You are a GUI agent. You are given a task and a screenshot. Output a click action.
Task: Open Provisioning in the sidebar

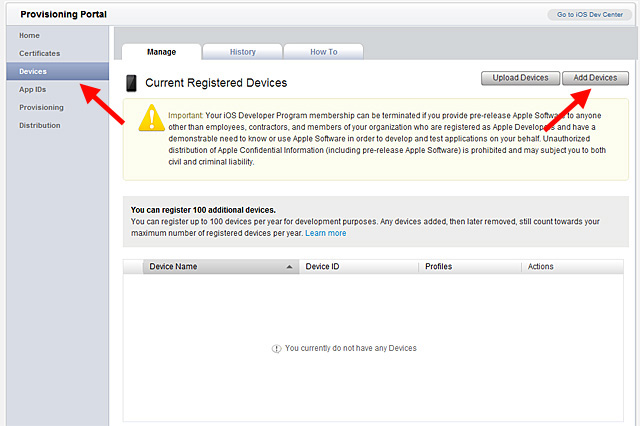click(41, 107)
